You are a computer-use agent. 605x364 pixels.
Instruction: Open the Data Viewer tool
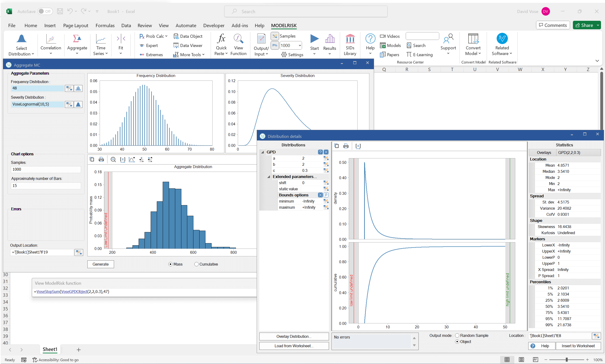[188, 45]
